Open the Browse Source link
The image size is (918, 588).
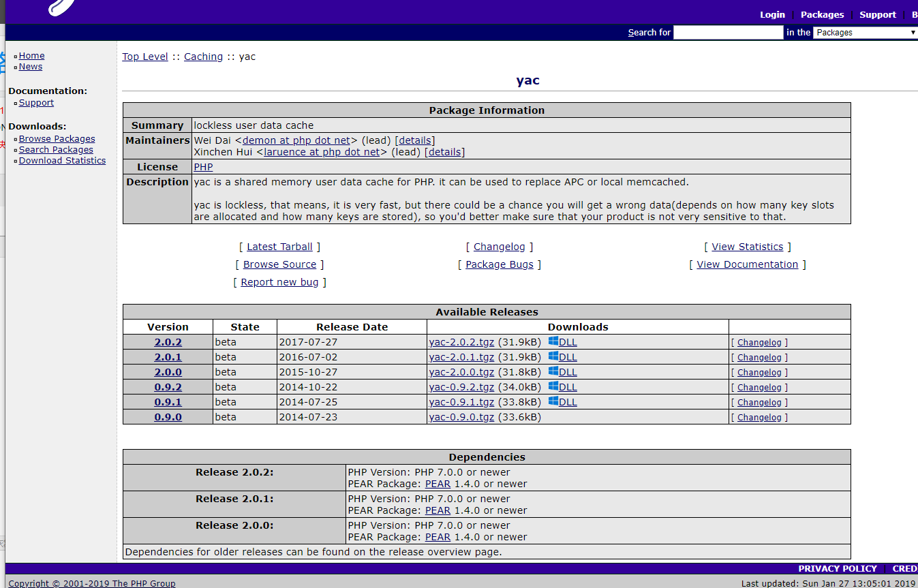pos(279,264)
